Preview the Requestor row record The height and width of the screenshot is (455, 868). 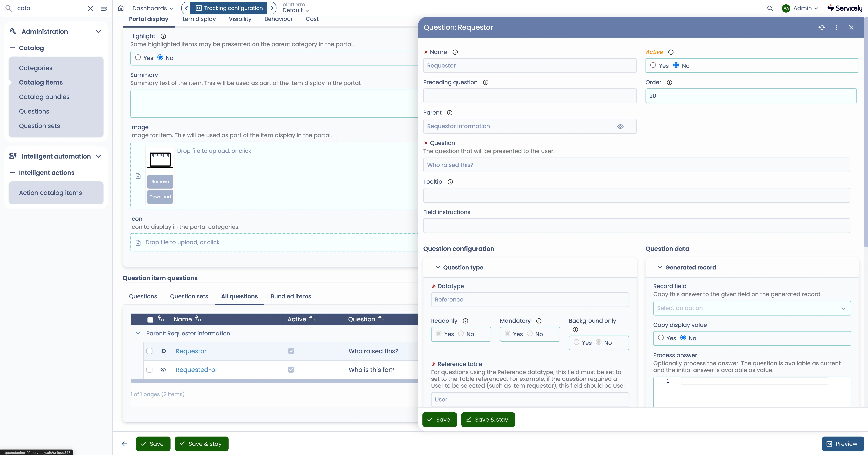tap(163, 351)
